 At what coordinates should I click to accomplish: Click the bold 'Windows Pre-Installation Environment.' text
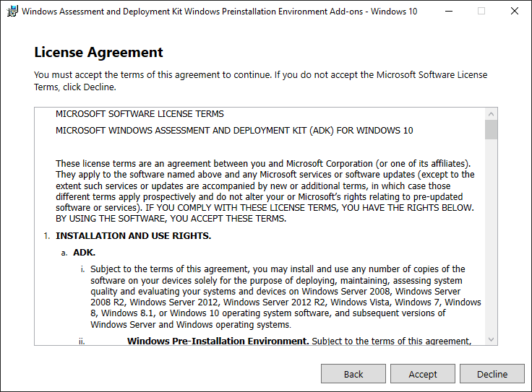coord(218,341)
